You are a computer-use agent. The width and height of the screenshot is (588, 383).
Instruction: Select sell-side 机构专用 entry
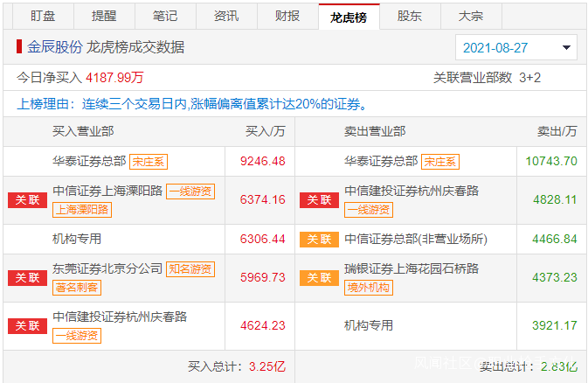[x=369, y=325]
